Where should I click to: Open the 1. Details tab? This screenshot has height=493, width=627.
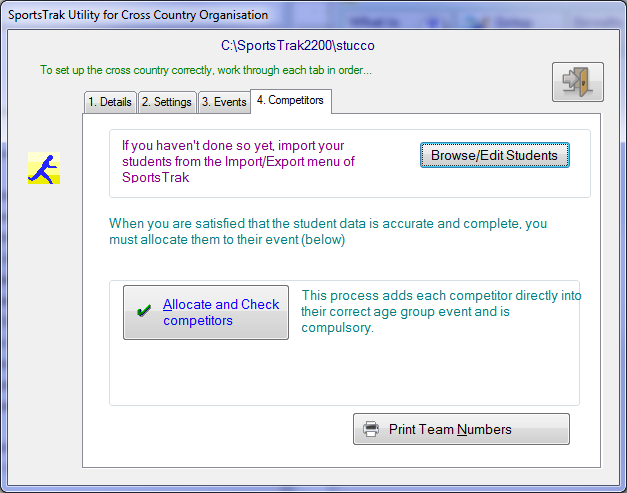click(110, 102)
